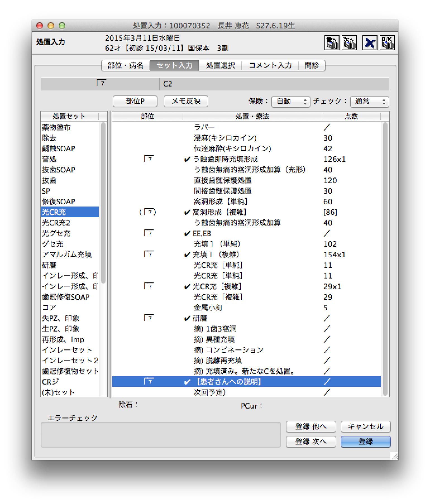Select 修復SOAP in the set list

(x=70, y=202)
